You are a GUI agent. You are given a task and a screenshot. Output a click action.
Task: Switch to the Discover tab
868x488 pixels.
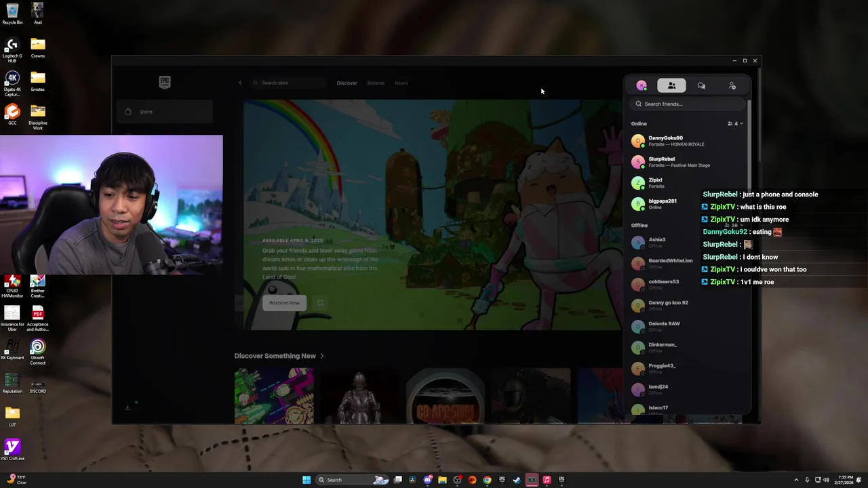pos(347,83)
